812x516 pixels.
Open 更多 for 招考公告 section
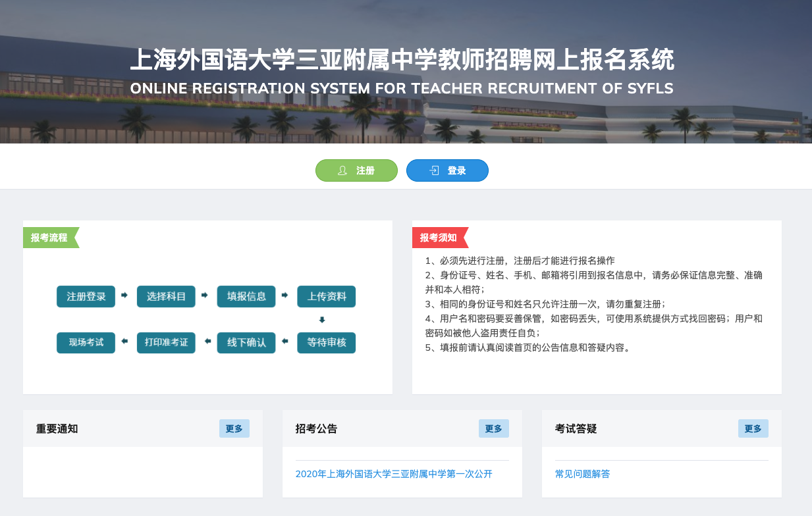494,428
